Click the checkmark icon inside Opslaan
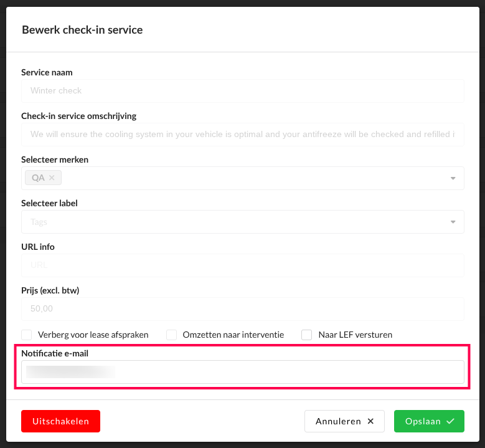The height and width of the screenshot is (448, 485). 450,421
